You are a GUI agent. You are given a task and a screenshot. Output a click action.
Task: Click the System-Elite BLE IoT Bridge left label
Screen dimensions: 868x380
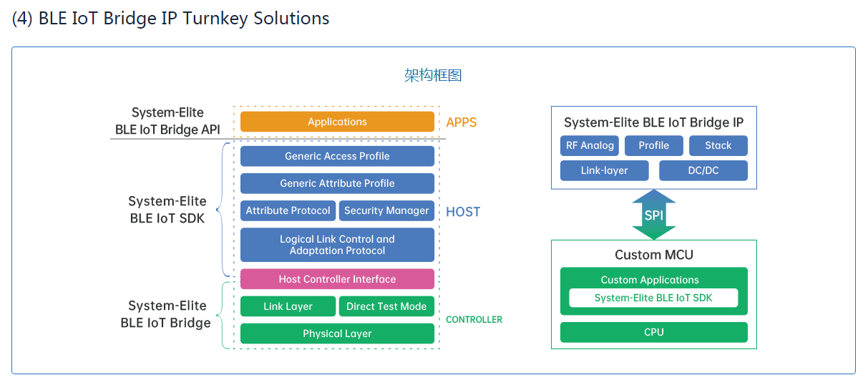point(166,314)
